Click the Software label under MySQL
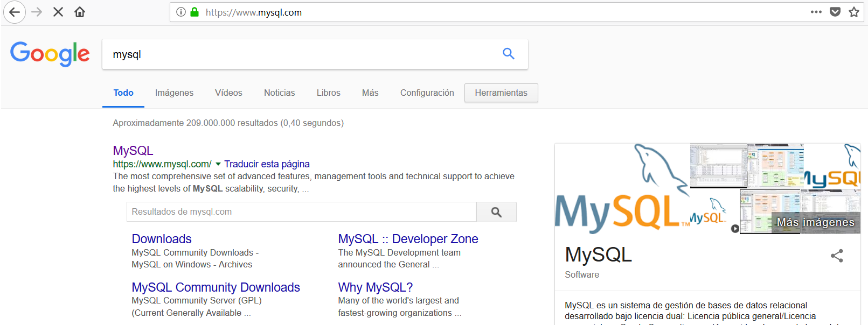The width and height of the screenshot is (868, 325). click(582, 275)
